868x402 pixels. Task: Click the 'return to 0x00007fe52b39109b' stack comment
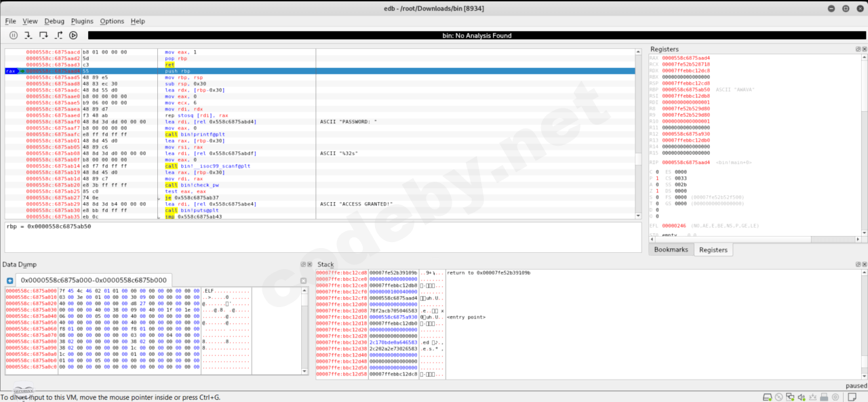(488, 273)
